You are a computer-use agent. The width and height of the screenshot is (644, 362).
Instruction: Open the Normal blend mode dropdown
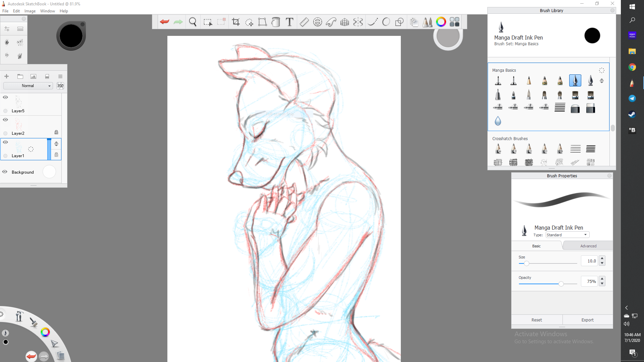[28, 86]
